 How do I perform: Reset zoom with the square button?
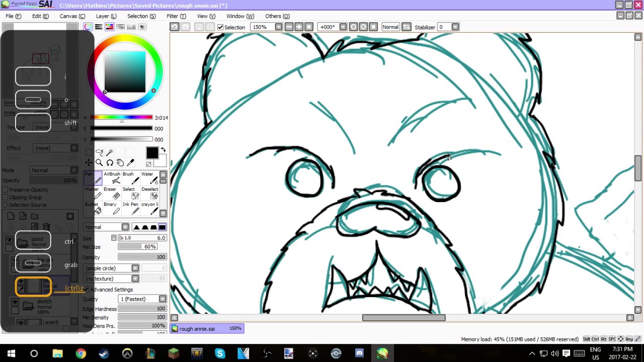(x=309, y=27)
